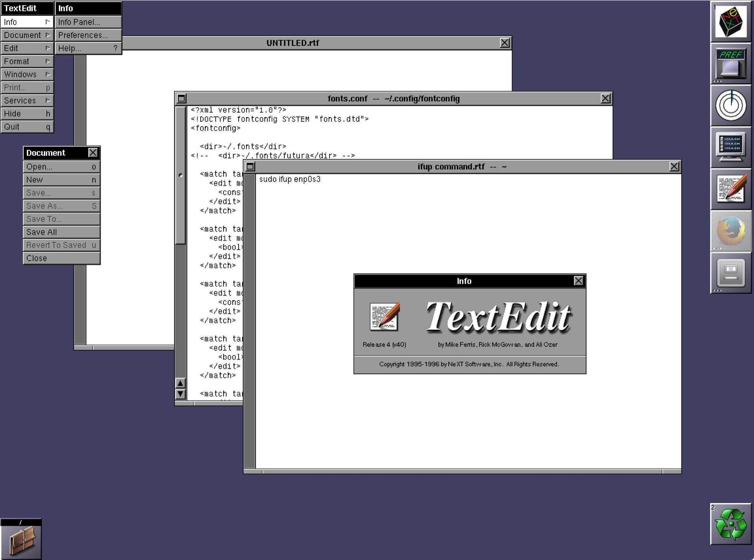Select Preferences... from Info submenu
The height and width of the screenshot is (560, 754).
tap(89, 35)
